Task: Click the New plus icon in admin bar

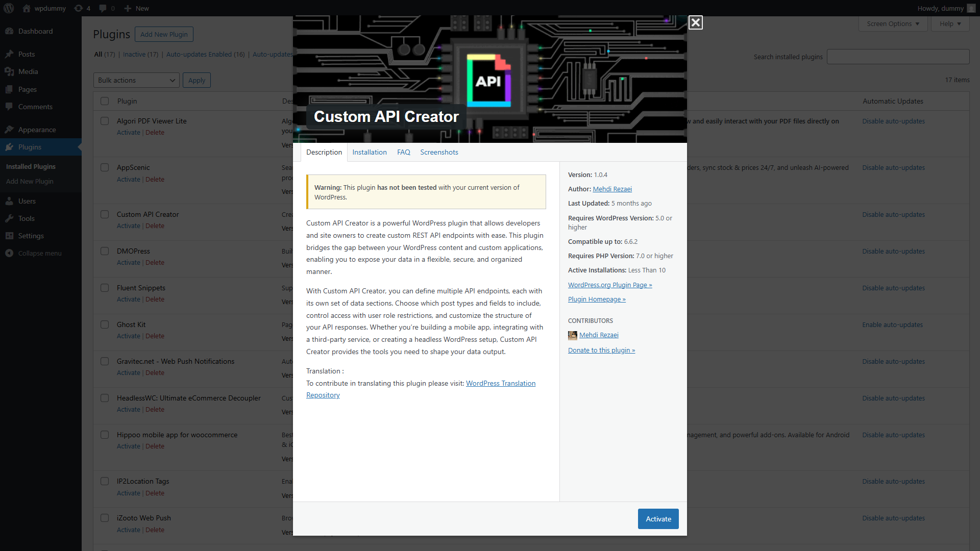Action: [x=128, y=8]
